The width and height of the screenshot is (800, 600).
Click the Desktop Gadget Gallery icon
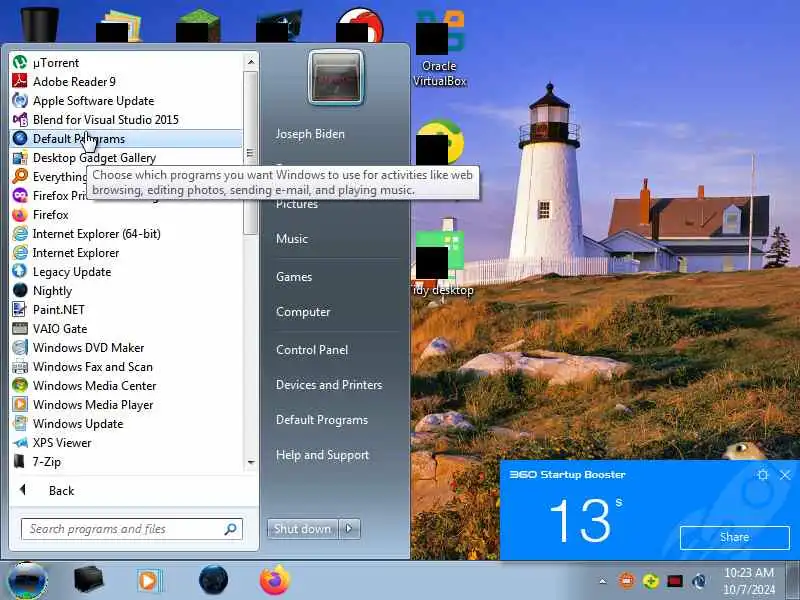click(x=20, y=158)
